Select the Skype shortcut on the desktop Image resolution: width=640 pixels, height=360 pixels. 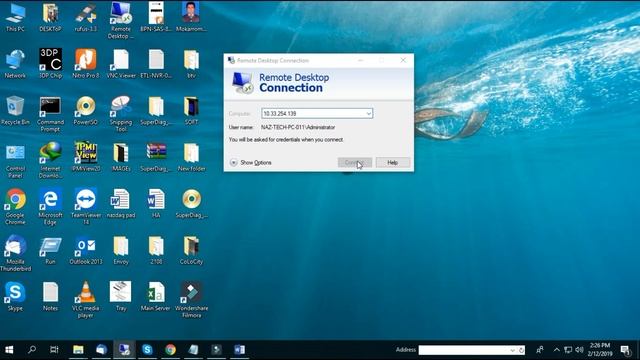pyautogui.click(x=15, y=296)
